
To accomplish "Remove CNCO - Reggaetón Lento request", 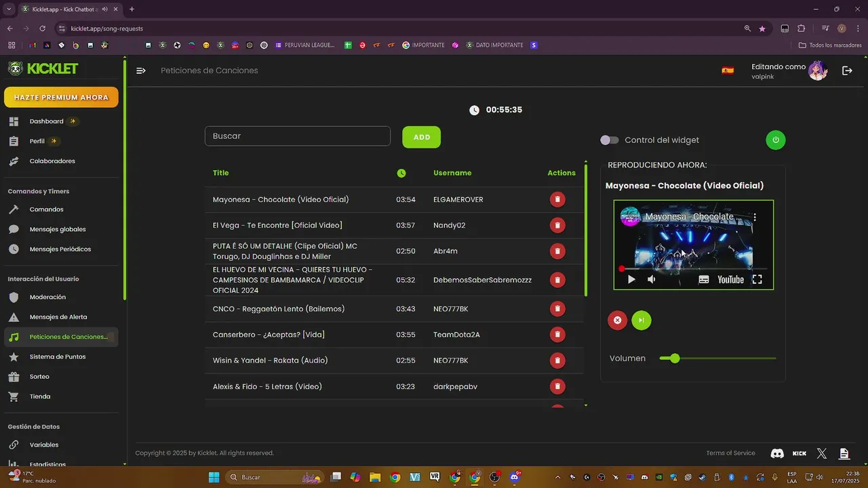I will coord(557,308).
